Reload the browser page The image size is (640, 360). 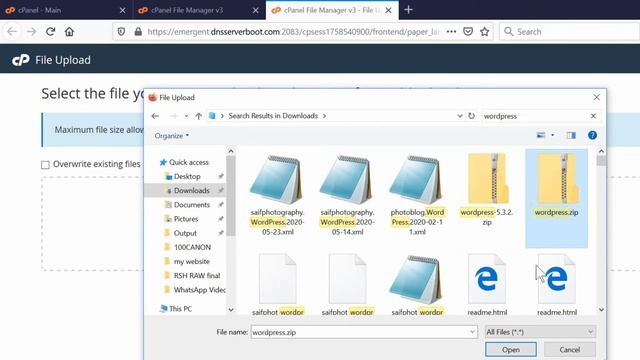[x=50, y=31]
